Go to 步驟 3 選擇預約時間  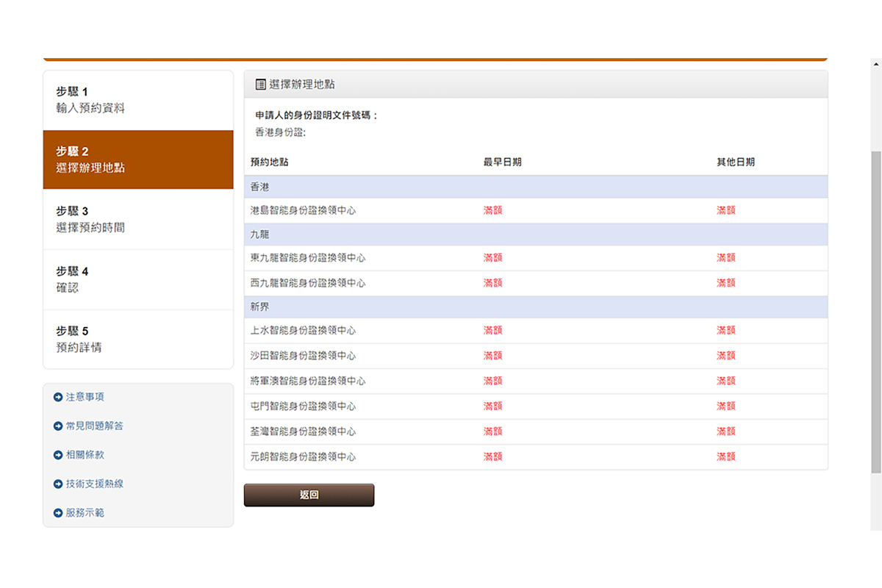click(x=138, y=219)
